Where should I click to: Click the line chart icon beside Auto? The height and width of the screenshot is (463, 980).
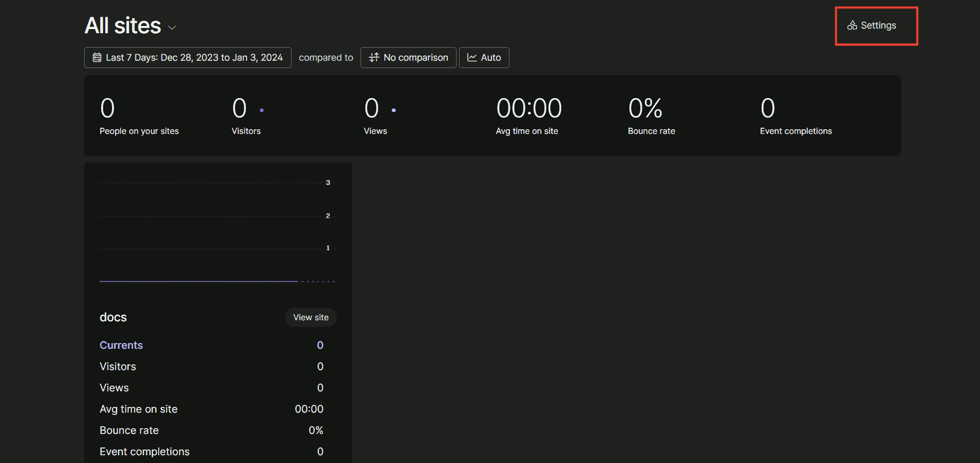point(472,58)
